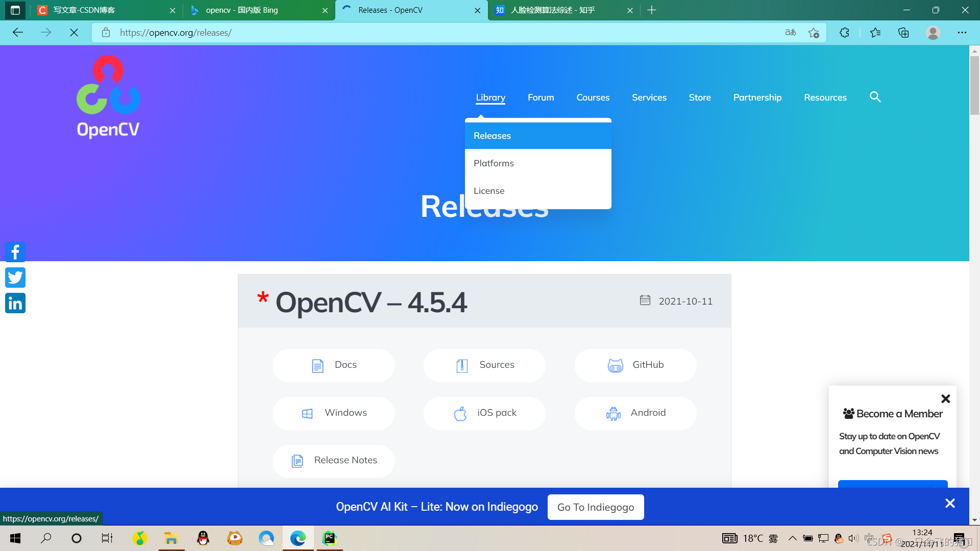Image resolution: width=980 pixels, height=551 pixels.
Task: Open Windows Start menu
Action: tap(15, 538)
